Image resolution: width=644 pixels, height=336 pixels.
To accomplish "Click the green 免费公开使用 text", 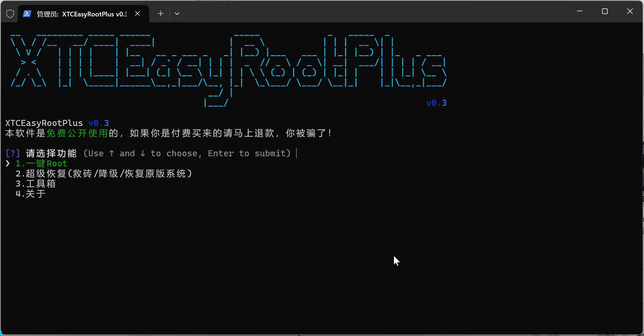I will coord(77,133).
